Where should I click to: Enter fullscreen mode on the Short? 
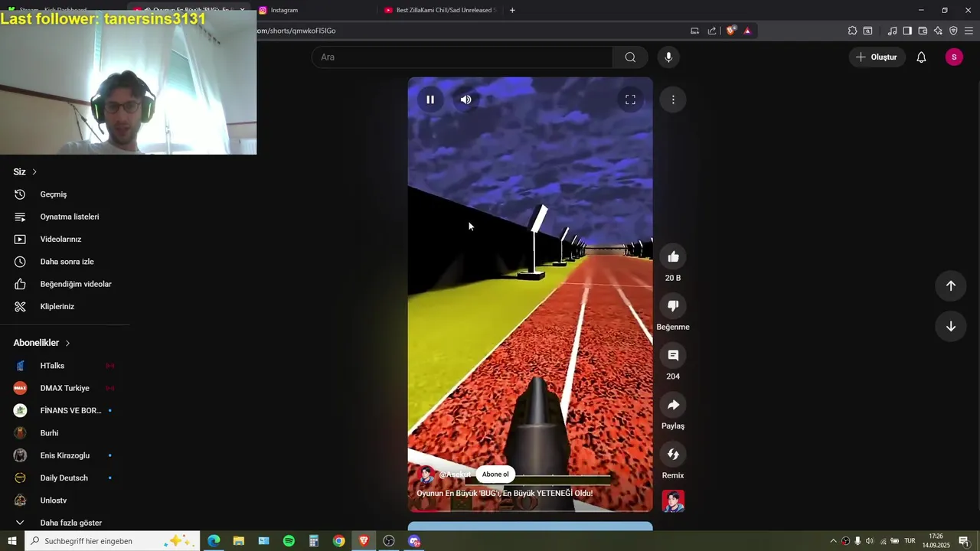[630, 99]
